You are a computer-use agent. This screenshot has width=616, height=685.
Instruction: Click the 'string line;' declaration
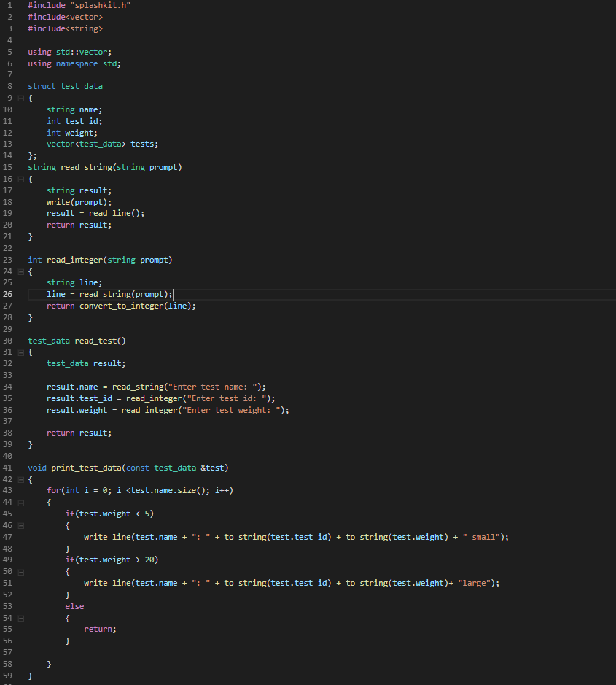pos(74,282)
